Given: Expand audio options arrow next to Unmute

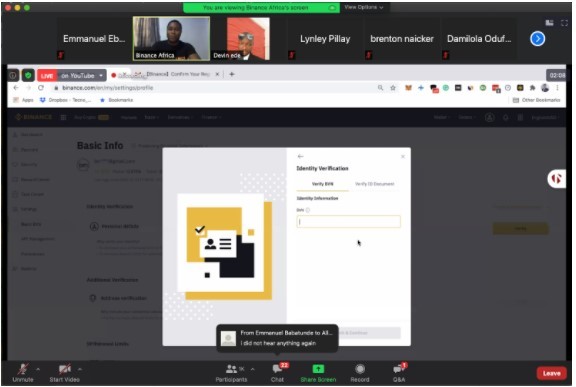Looking at the screenshot, I should pos(38,369).
